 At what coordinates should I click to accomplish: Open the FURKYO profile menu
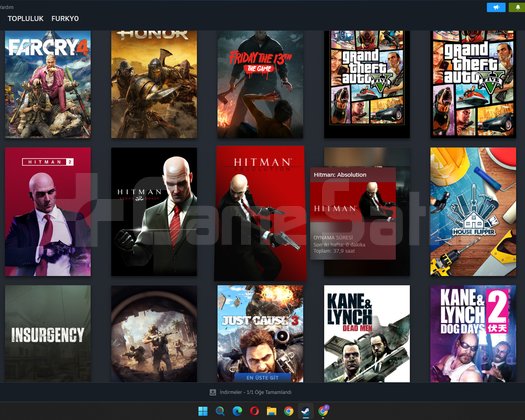pos(65,19)
